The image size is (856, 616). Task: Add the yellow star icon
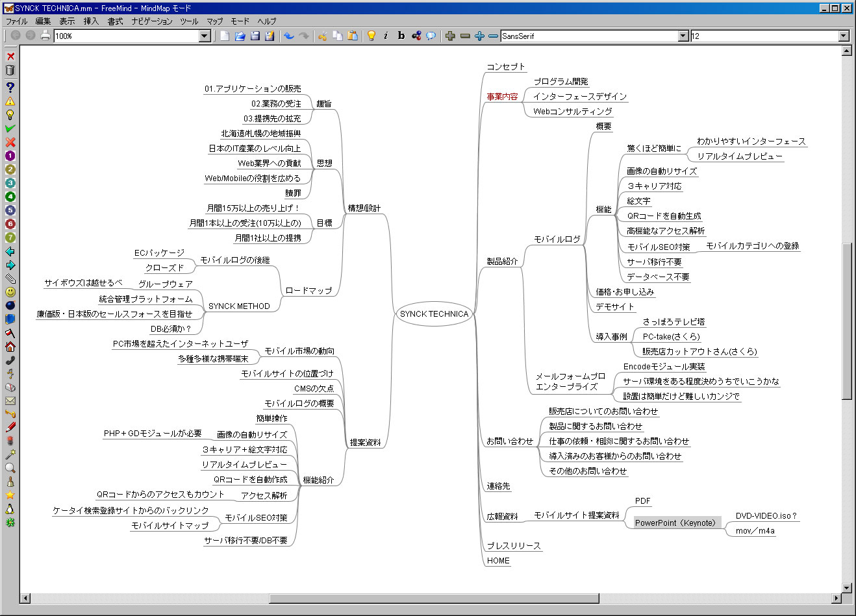[x=10, y=495]
